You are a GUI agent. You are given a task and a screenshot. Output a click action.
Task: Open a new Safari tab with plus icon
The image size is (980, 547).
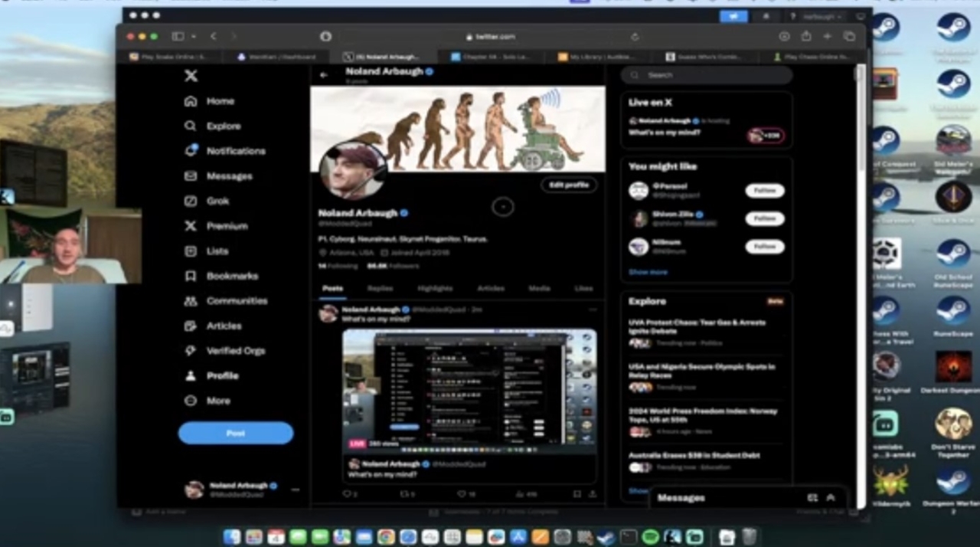pyautogui.click(x=828, y=36)
